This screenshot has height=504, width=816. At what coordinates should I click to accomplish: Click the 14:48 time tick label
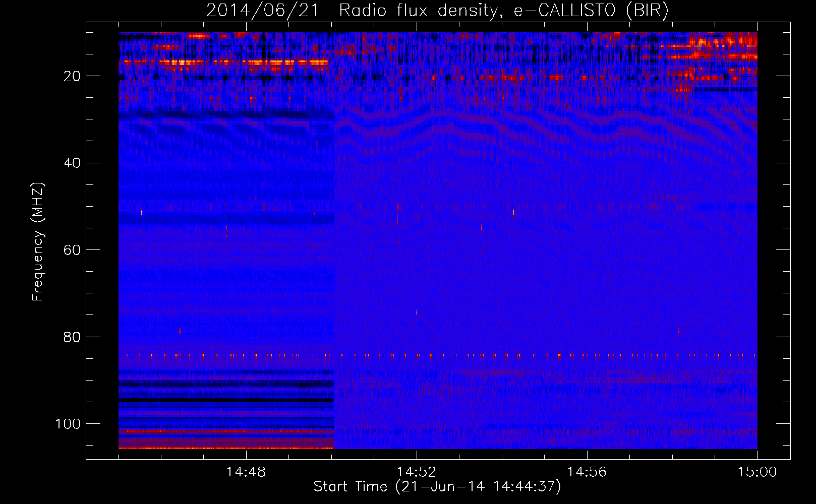246,472
